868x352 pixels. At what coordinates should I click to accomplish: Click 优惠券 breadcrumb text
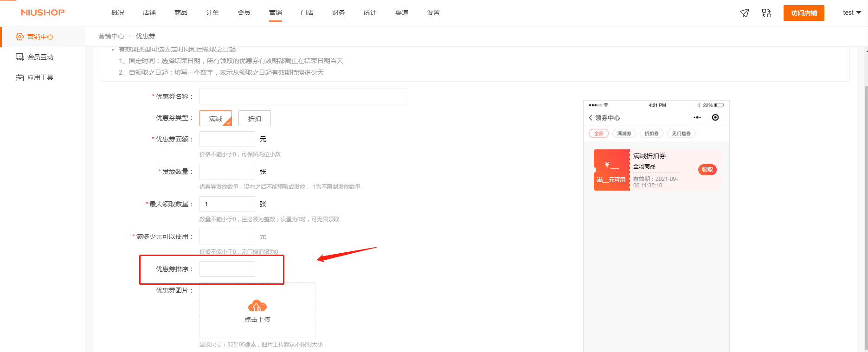coord(146,36)
